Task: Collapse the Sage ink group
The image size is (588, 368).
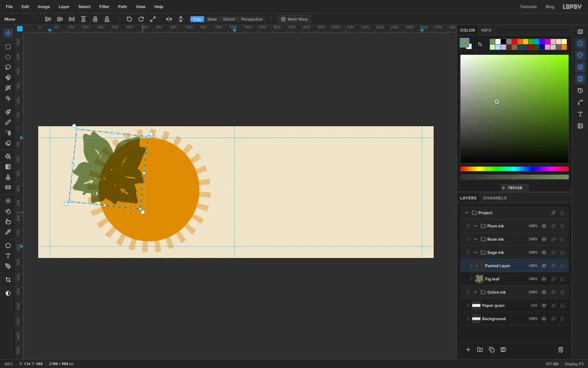Action: (476, 252)
